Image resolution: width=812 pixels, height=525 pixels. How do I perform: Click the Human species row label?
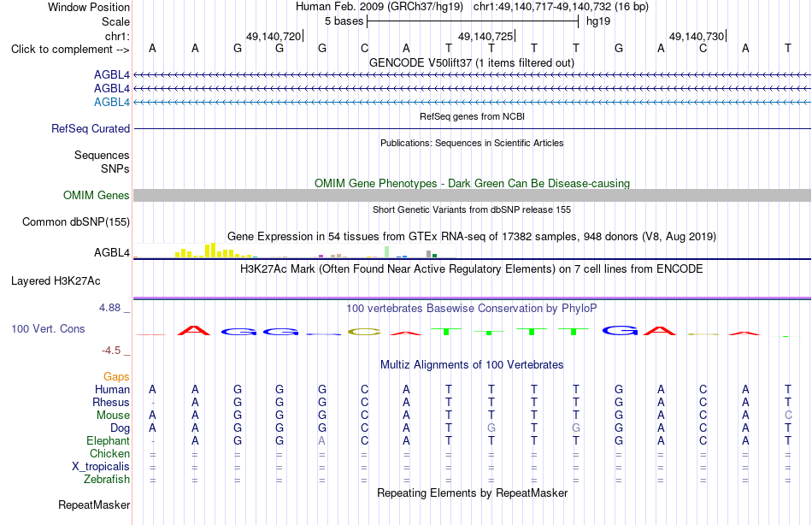click(112, 390)
